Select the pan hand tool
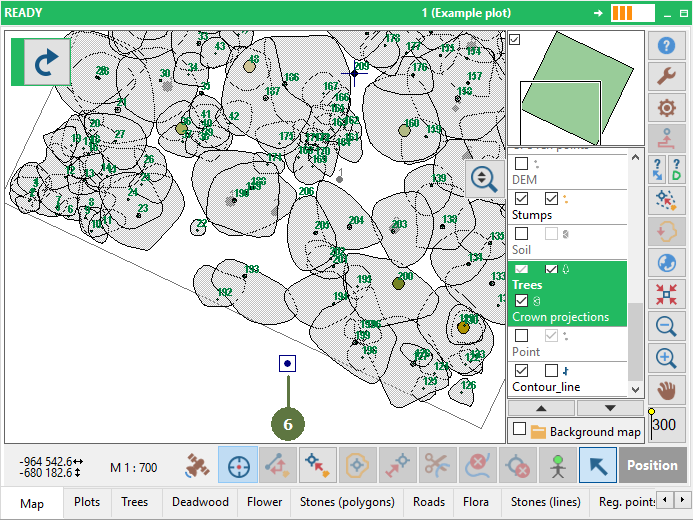Screen dimensions: 693x520 666,390
